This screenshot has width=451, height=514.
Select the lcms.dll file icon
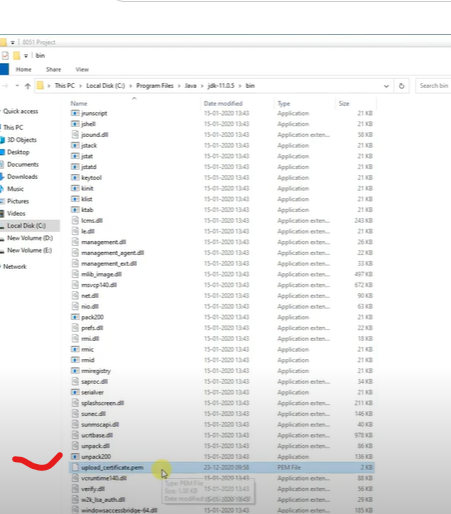click(x=75, y=220)
